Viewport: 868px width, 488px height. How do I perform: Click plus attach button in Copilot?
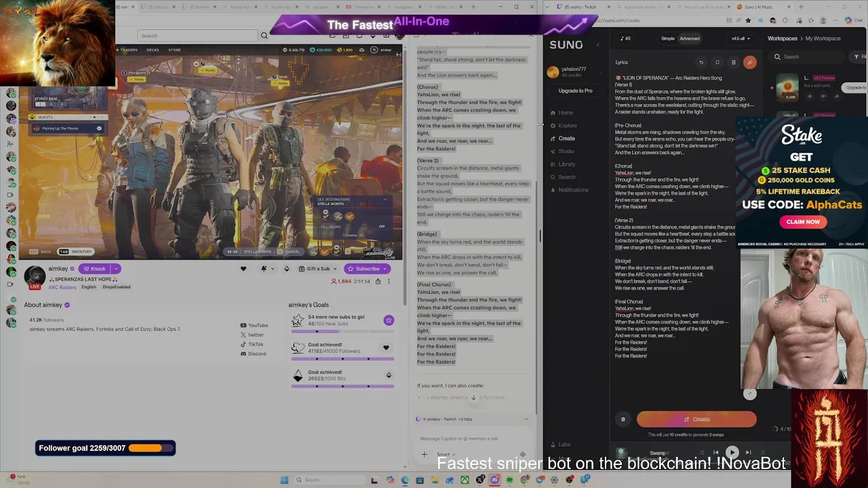click(x=425, y=455)
